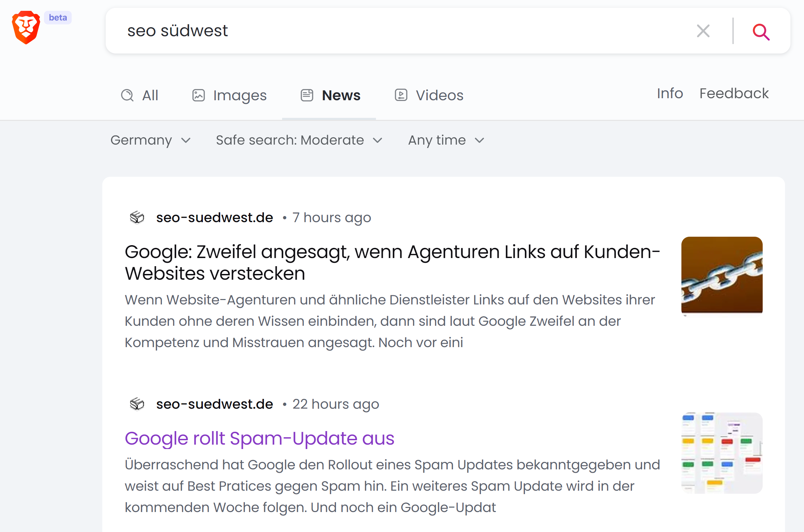Click the seo-suedwest.de favicon on second result
The height and width of the screenshot is (532, 804).
(x=137, y=404)
